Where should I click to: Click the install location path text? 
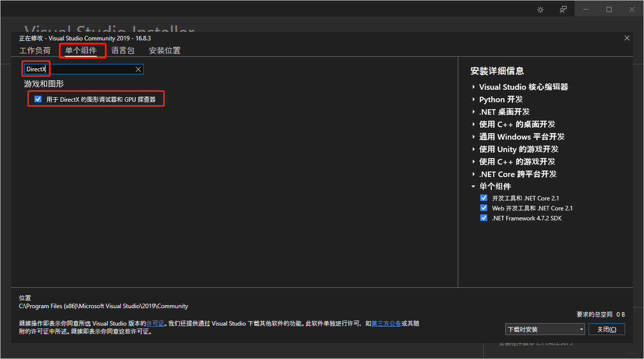(x=103, y=306)
